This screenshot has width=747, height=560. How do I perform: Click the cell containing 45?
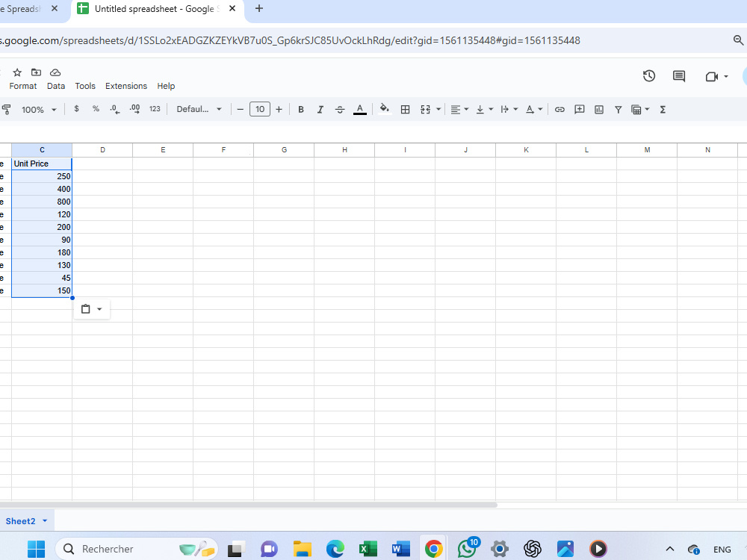pyautogui.click(x=42, y=278)
